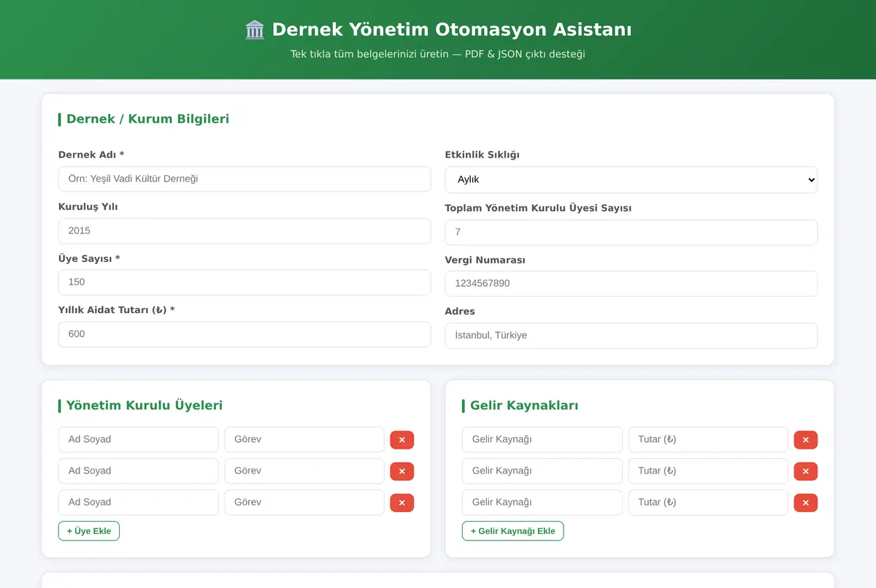
Task: Remove the first board member row
Action: [x=402, y=440]
